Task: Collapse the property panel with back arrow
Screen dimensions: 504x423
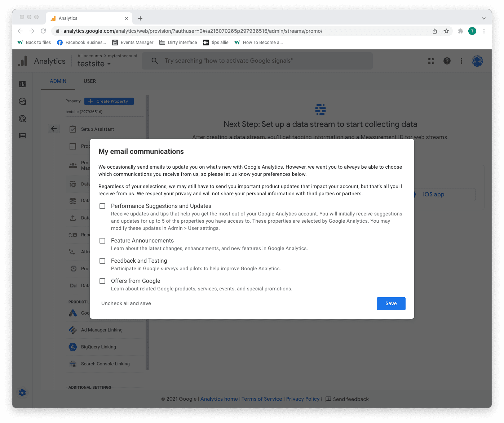Action: click(x=54, y=128)
